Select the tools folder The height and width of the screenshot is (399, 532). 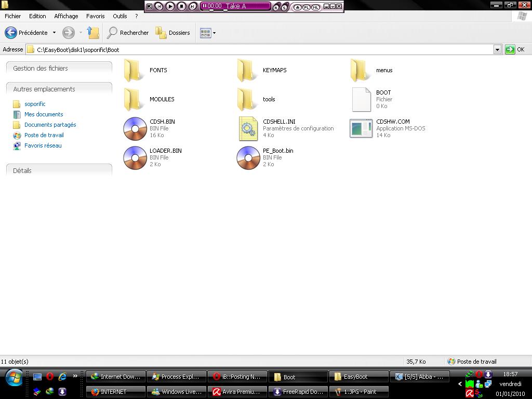click(x=256, y=99)
